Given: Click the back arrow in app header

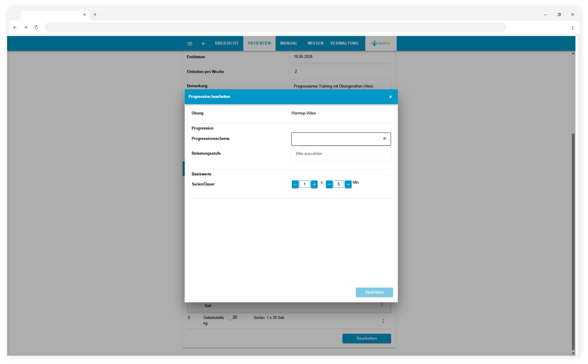Looking at the screenshot, I should (x=204, y=44).
